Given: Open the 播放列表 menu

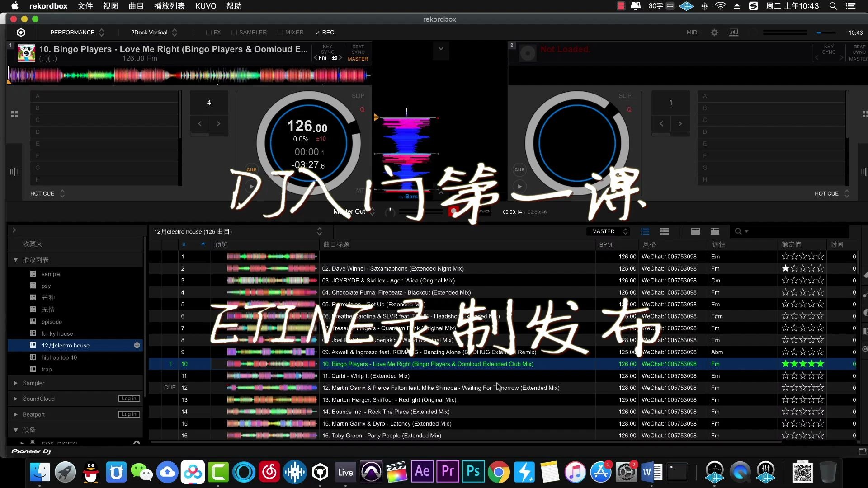Looking at the screenshot, I should point(170,6).
